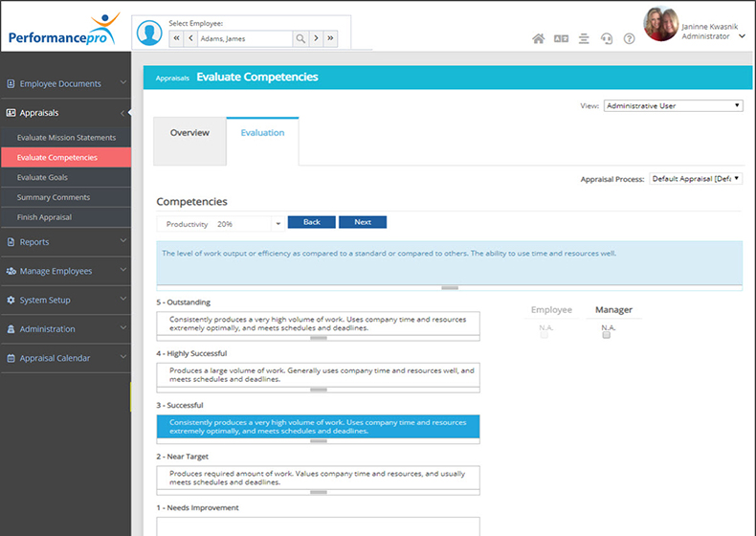Open Evaluate Goals in the sidebar
756x536 pixels.
pos(42,177)
